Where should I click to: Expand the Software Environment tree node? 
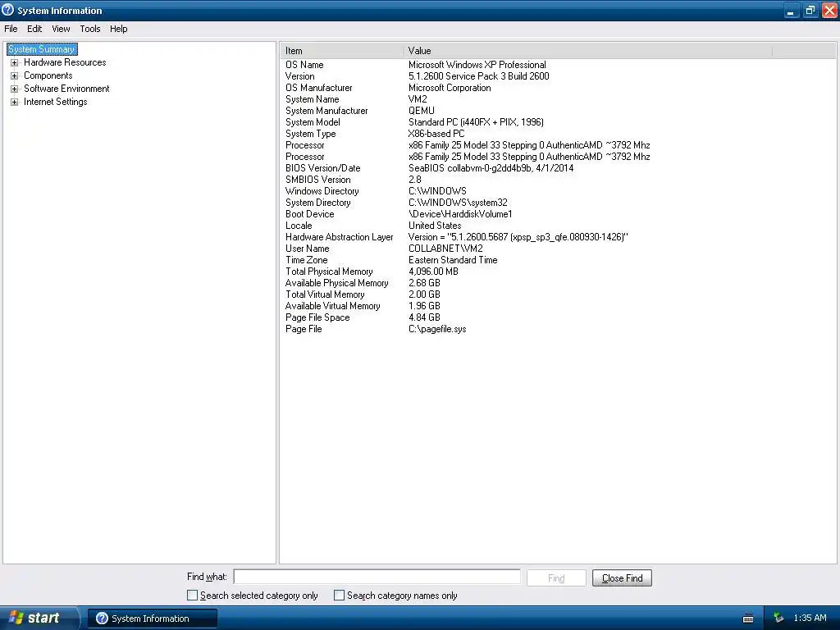click(x=15, y=89)
